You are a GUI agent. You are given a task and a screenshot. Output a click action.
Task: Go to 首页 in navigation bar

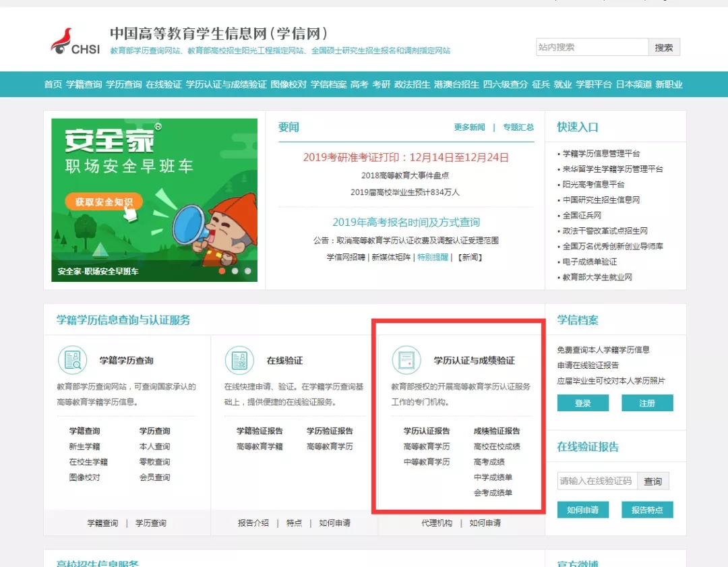click(x=53, y=84)
